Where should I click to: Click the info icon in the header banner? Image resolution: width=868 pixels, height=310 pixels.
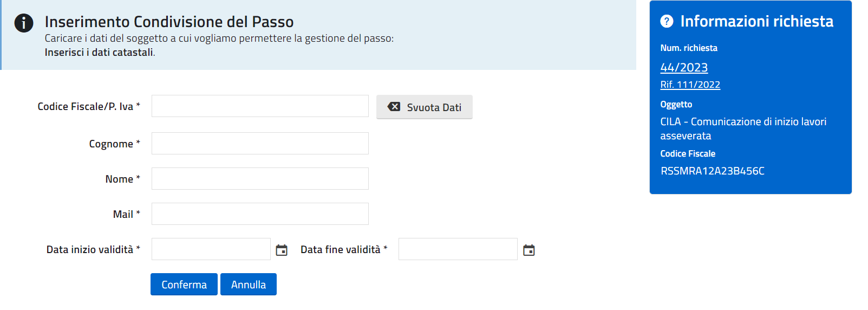point(24,23)
